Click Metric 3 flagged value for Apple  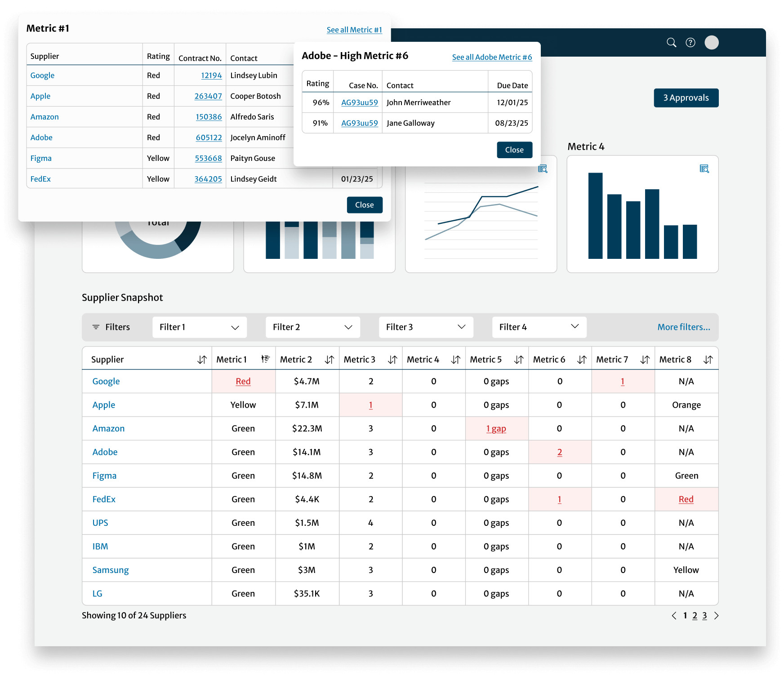pos(371,405)
